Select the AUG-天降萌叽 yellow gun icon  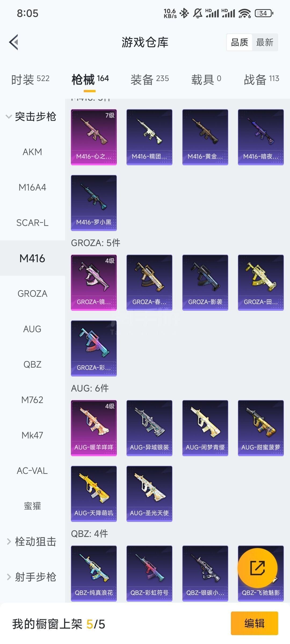point(94,494)
